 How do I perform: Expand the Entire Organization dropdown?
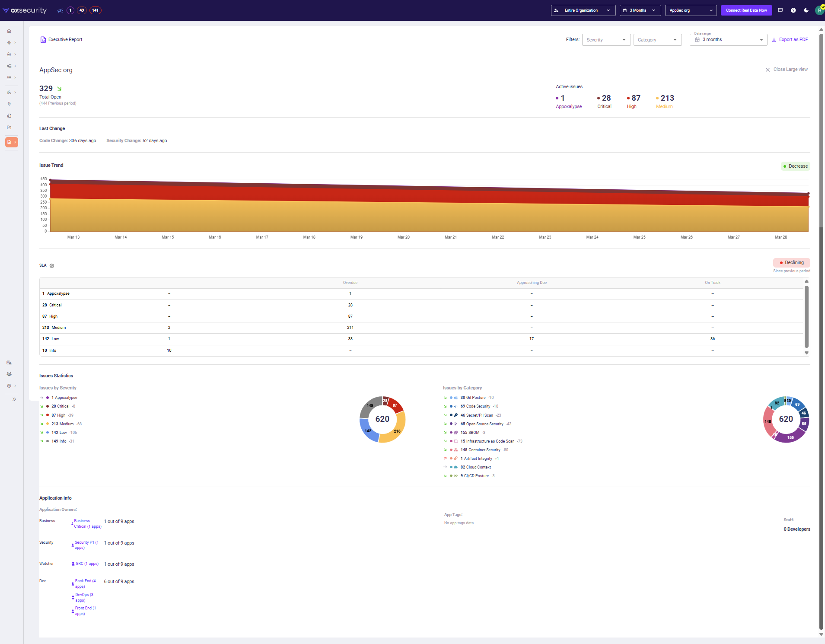click(583, 10)
